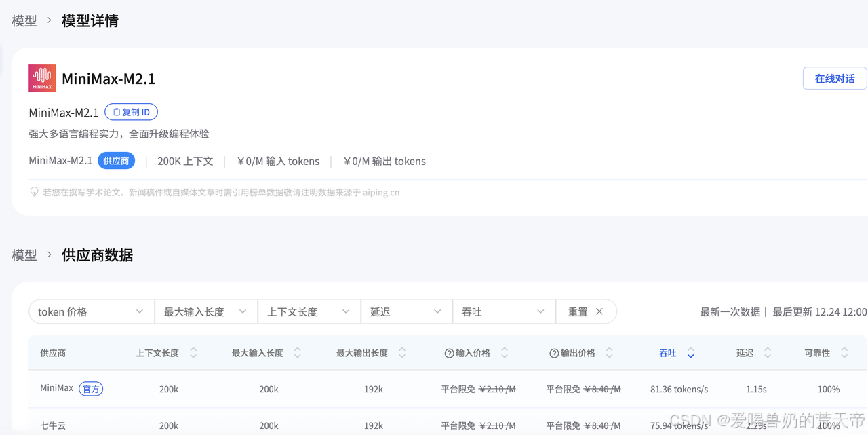
Task: Click the breadcrumb chevron after 模型
Action: [48, 20]
